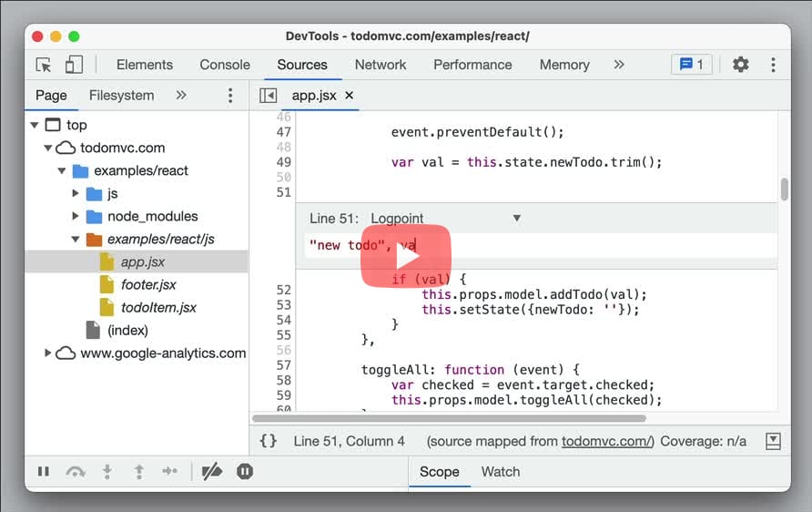Click the Coverage: n/a status text
This screenshot has height=512, width=812.
(x=704, y=441)
